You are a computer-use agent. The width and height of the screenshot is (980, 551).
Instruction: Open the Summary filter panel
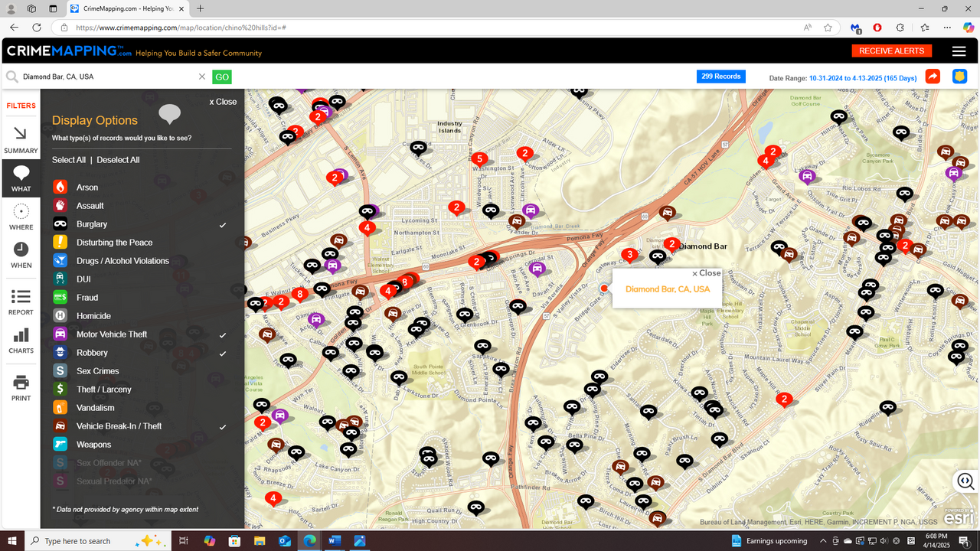[x=21, y=140]
